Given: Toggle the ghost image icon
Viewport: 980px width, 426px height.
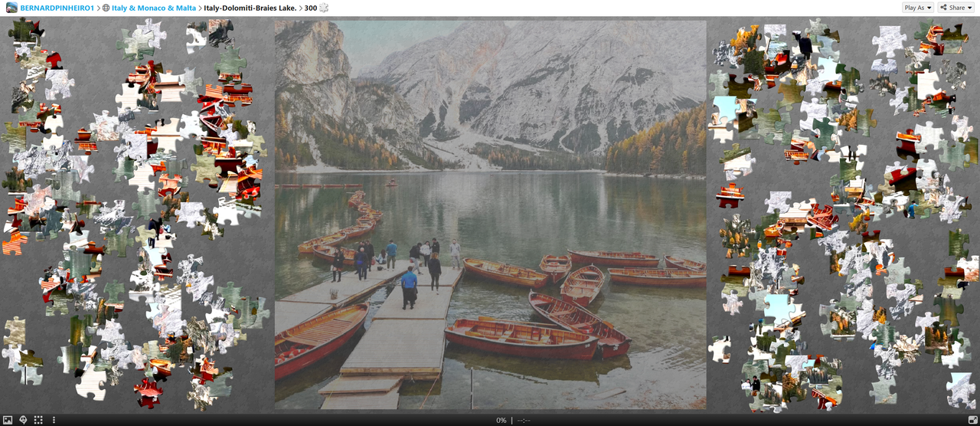Looking at the screenshot, I should tap(23, 420).
